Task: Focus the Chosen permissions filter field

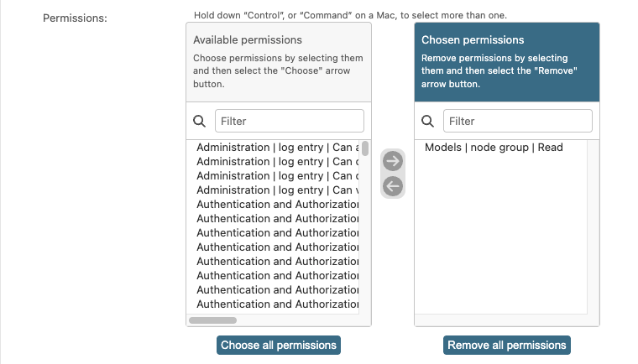Action: 517,121
